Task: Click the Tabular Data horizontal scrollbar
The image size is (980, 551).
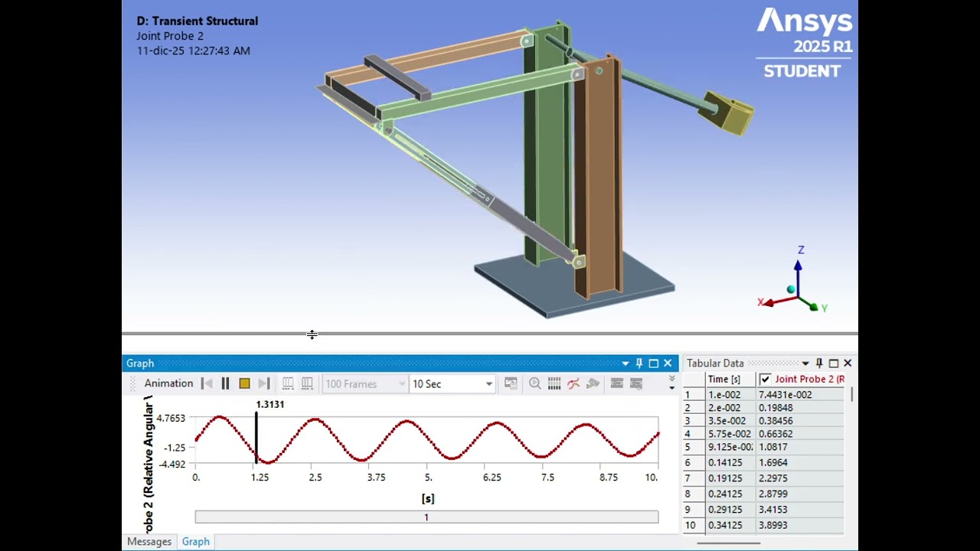Action: [x=728, y=543]
